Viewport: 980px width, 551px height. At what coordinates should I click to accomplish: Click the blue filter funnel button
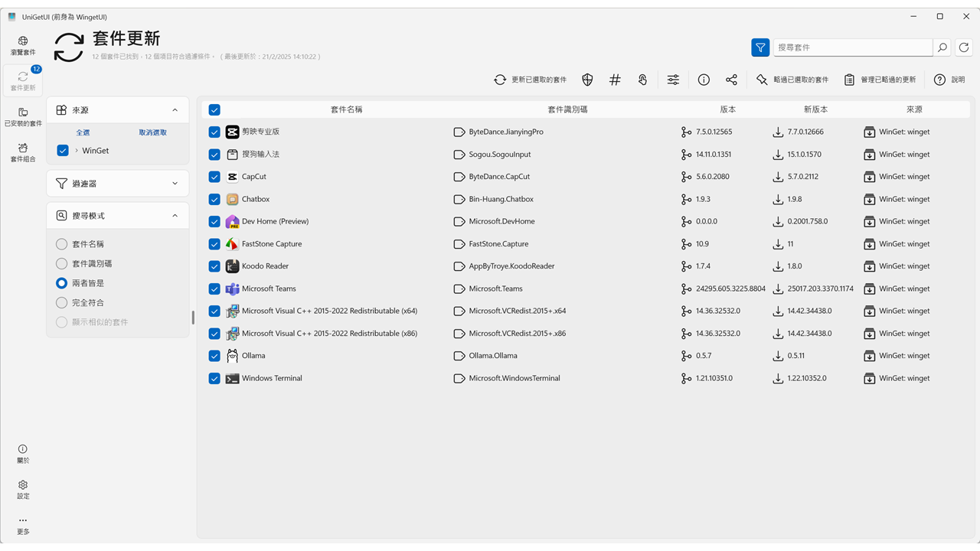coord(760,47)
